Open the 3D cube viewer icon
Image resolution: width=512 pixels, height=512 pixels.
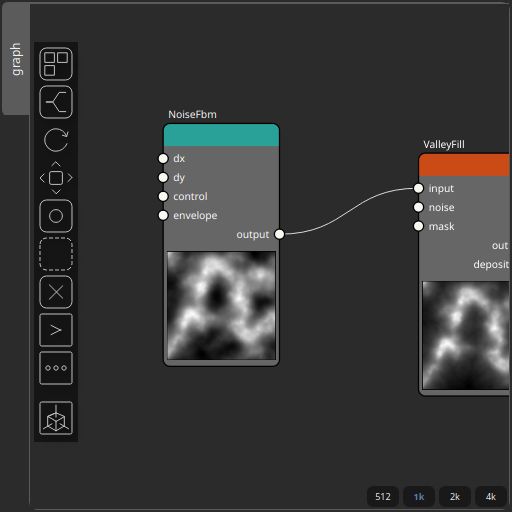pyautogui.click(x=56, y=418)
